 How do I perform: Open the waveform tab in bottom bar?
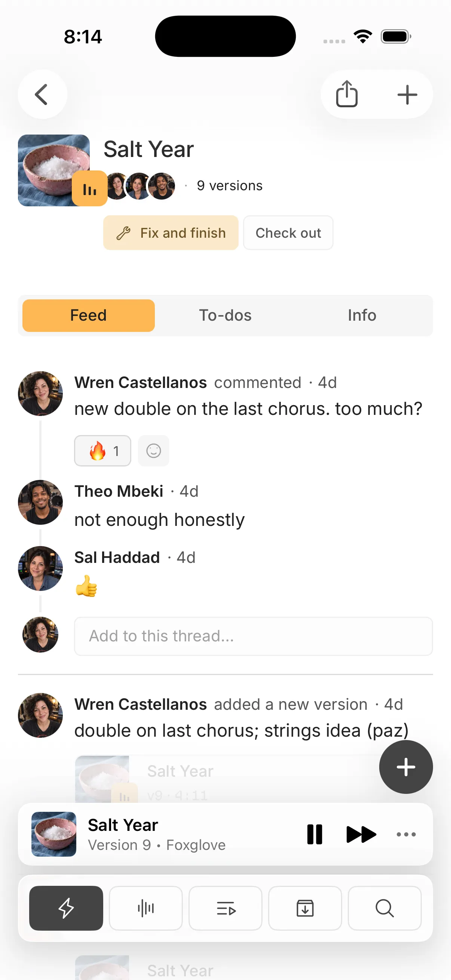point(146,908)
